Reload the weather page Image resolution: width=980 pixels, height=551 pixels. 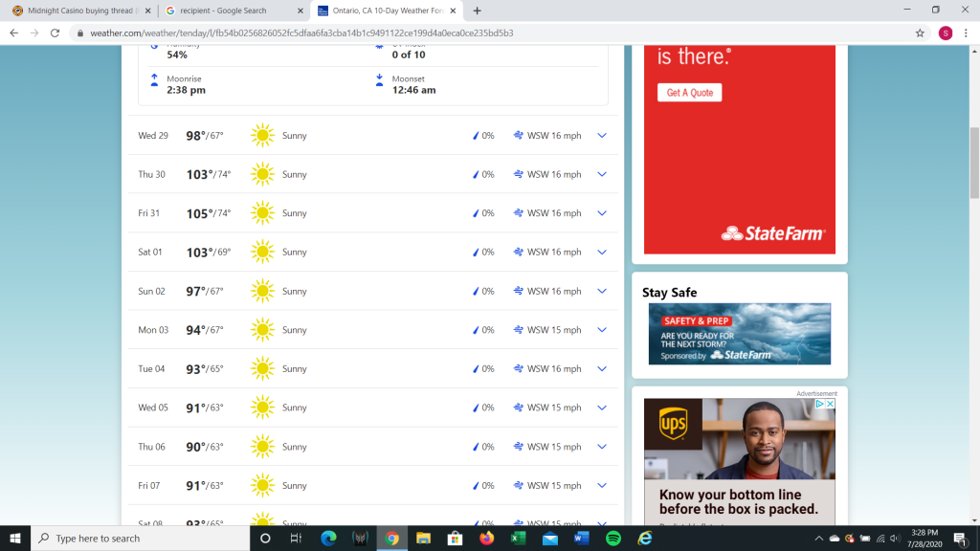(55, 33)
